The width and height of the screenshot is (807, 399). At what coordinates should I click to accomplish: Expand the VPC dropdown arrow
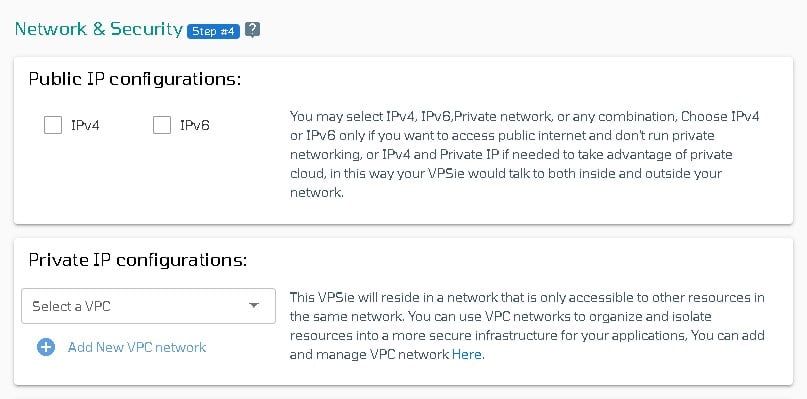click(x=253, y=306)
